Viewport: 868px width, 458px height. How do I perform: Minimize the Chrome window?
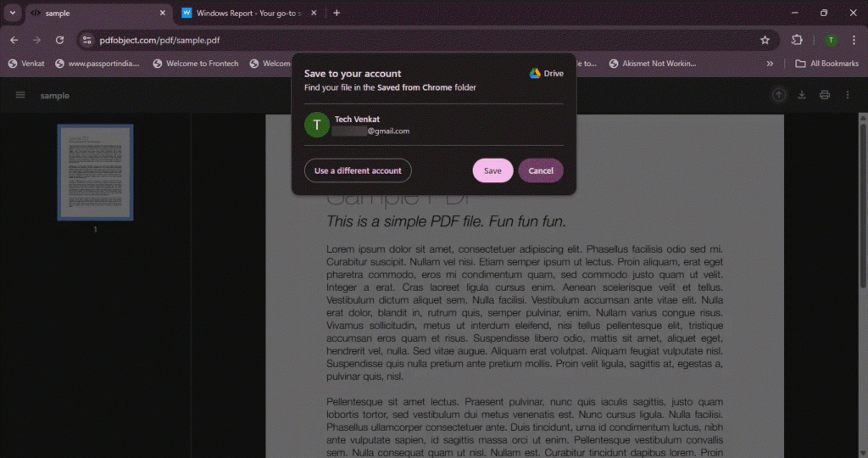pos(794,13)
